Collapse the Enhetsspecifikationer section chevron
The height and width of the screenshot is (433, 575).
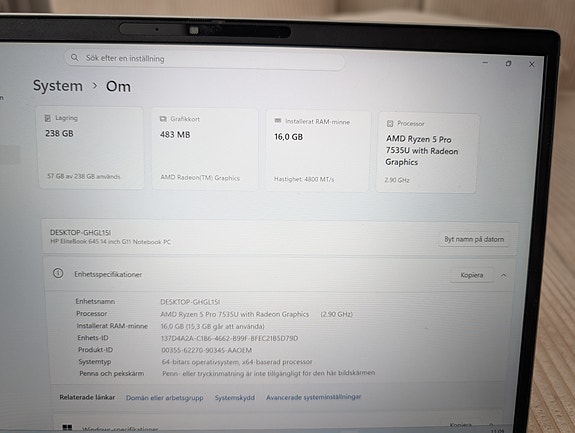(x=503, y=275)
